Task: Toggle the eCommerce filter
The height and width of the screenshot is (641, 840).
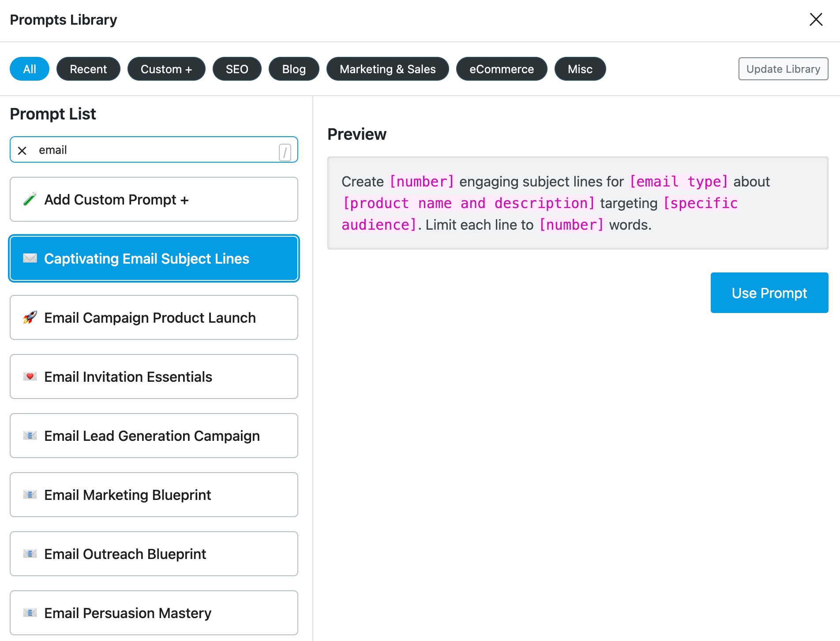Action: pos(501,69)
